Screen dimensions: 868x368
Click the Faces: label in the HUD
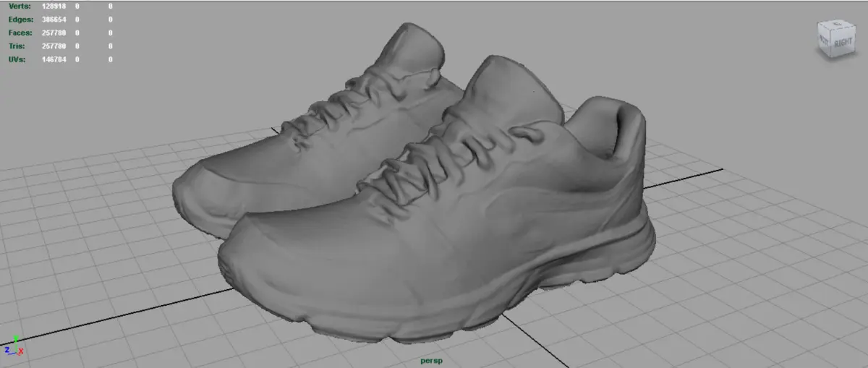20,33
